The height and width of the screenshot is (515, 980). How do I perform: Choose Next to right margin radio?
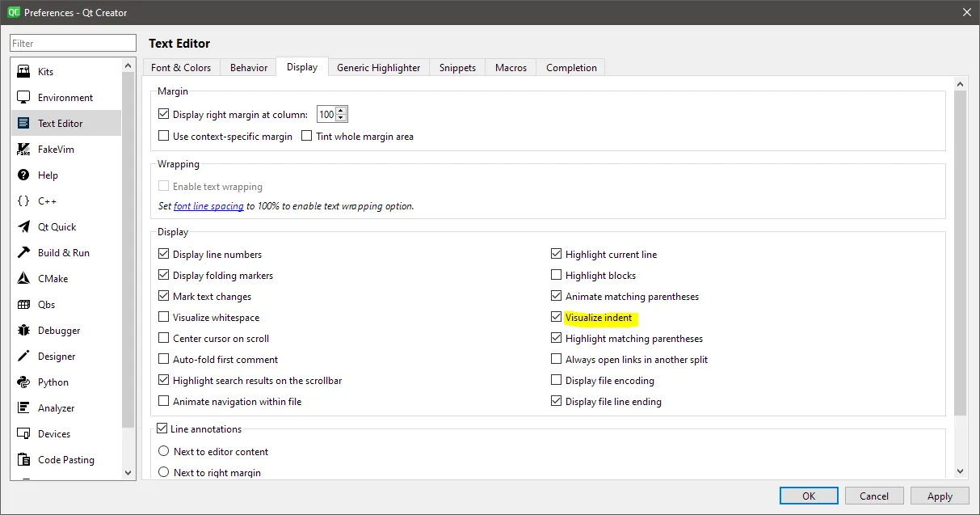click(164, 472)
